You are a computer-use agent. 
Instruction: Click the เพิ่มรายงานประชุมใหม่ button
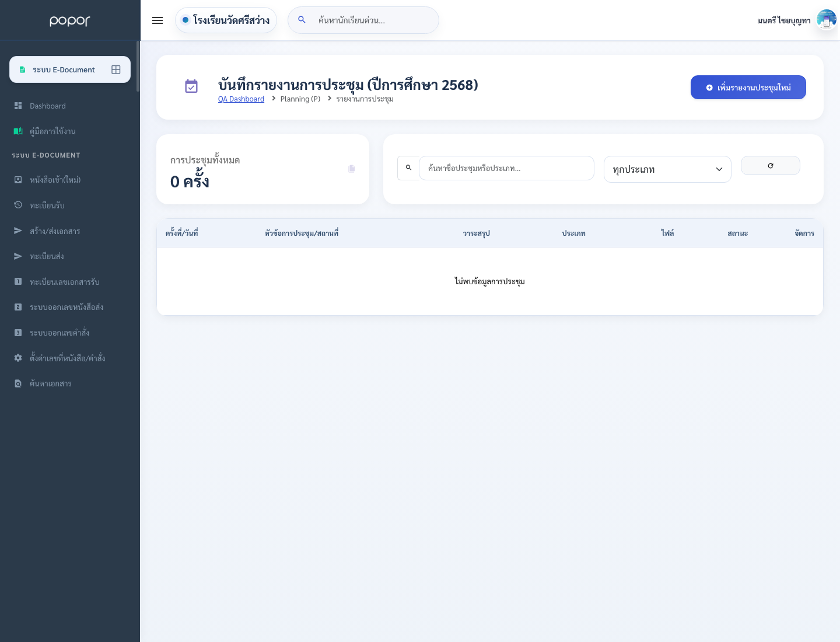(748, 88)
